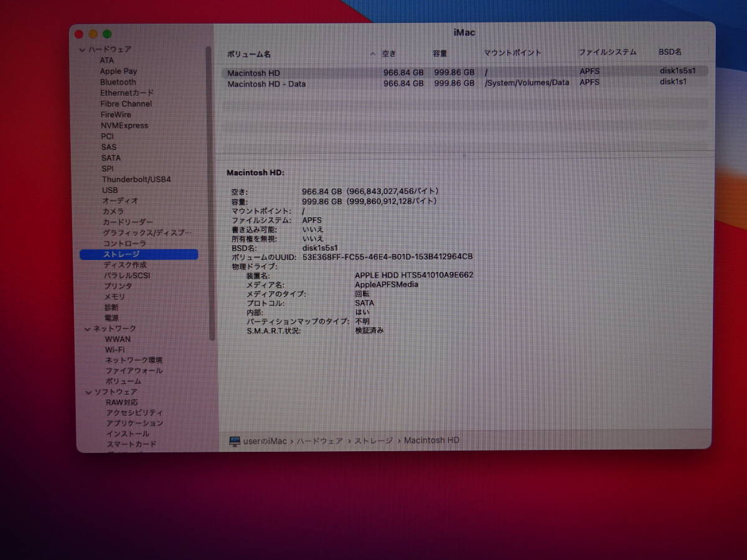
Task: Select WWAN under ネットワーク
Action: click(x=118, y=339)
